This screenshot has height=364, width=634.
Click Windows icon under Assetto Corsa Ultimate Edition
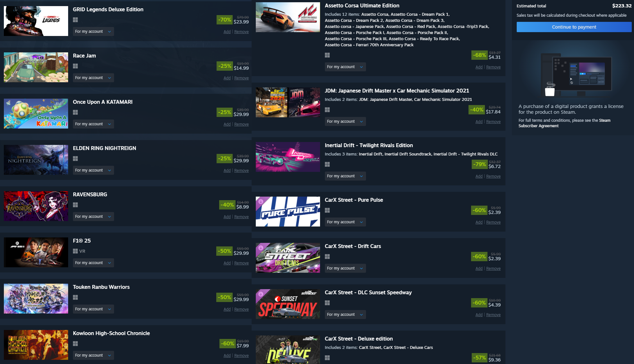(x=327, y=55)
